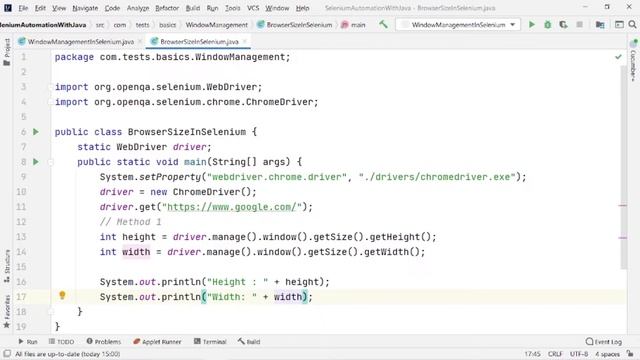Open the Run menu
The image size is (640, 360).
pyautogui.click(x=212, y=8)
